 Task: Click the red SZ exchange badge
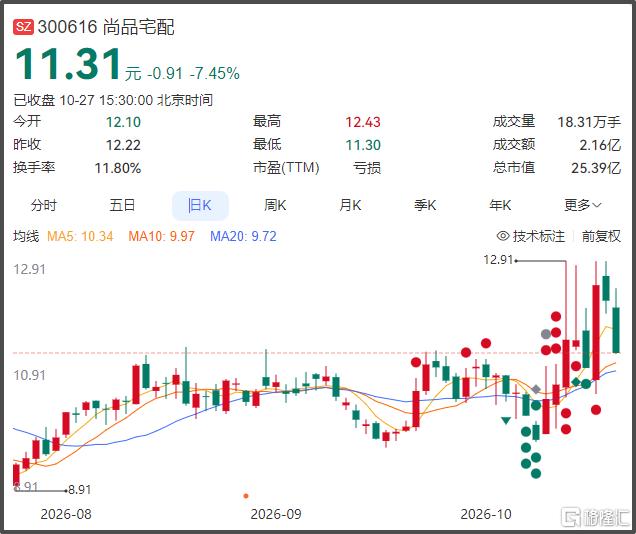pos(23,27)
